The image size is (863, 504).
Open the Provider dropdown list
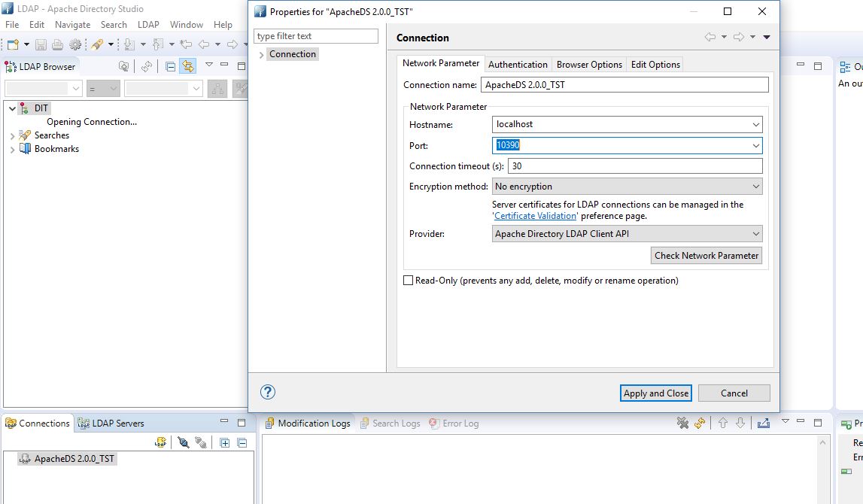(x=627, y=234)
